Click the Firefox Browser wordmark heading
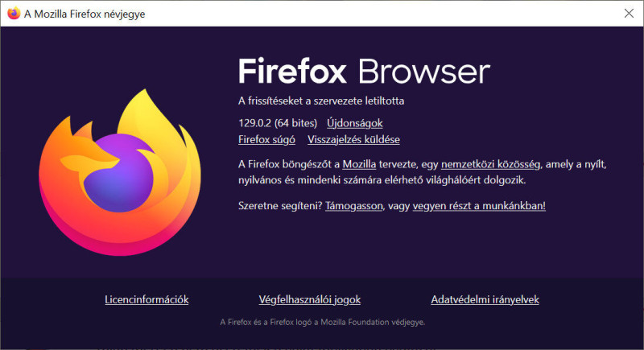This screenshot has width=644, height=350. 364,72
